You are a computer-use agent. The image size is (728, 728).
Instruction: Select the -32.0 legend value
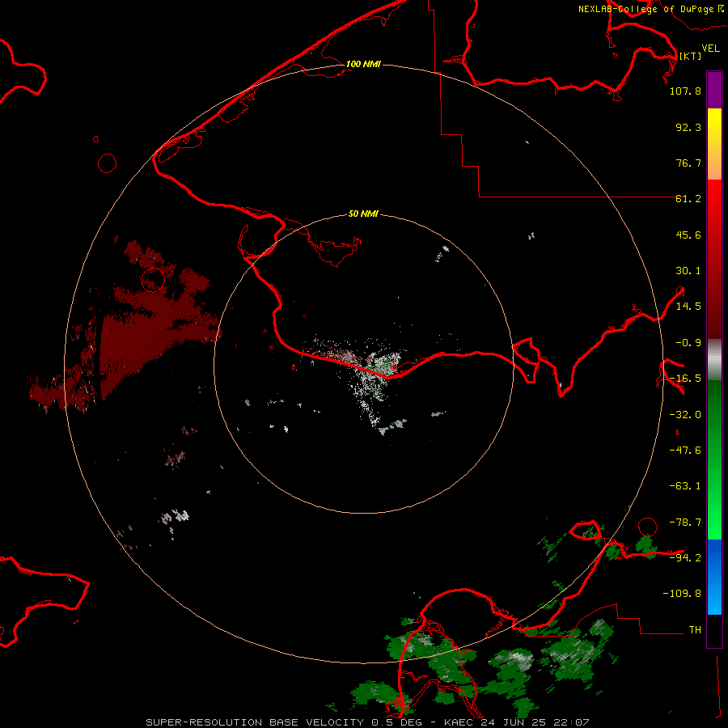685,415
